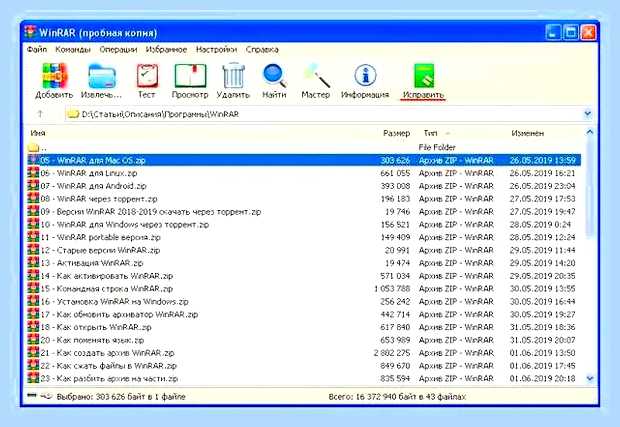Click scrollbar down arrow in file list

pyautogui.click(x=590, y=378)
